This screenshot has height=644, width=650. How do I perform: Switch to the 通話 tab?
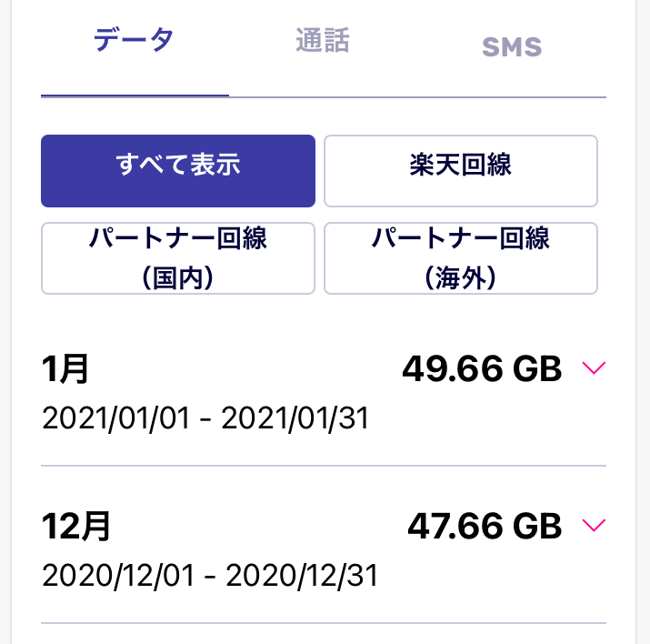323,41
